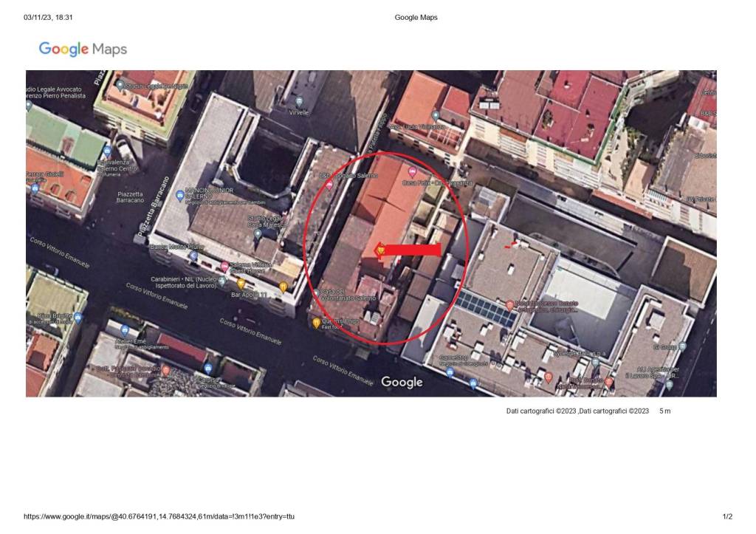Select the Avv. Lucia Vicinanza pin

436,115
